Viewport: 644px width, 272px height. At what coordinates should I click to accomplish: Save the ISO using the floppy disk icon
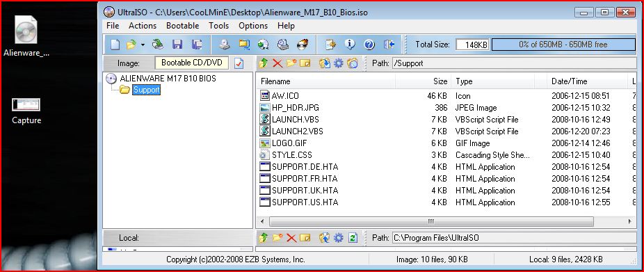pyautogui.click(x=177, y=45)
